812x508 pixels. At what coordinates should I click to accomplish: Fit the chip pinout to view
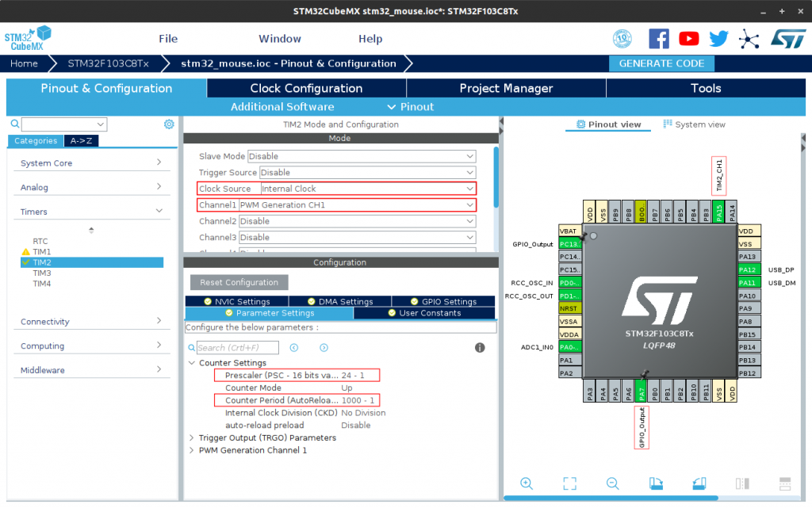[x=569, y=483]
